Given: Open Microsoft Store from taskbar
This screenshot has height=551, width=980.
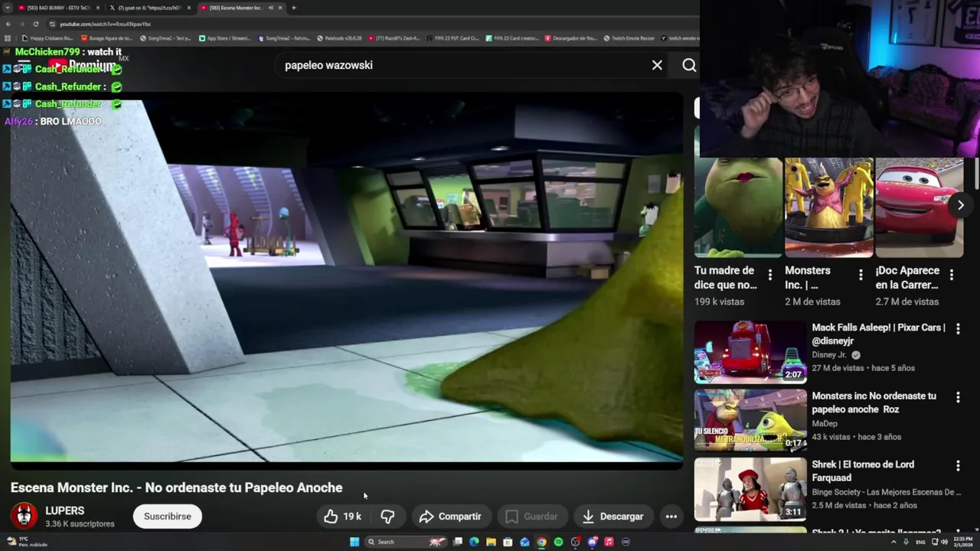Looking at the screenshot, I should (508, 542).
